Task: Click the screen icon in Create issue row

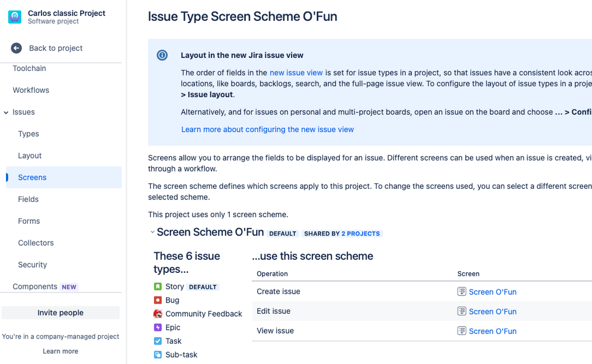Action: pos(462,292)
